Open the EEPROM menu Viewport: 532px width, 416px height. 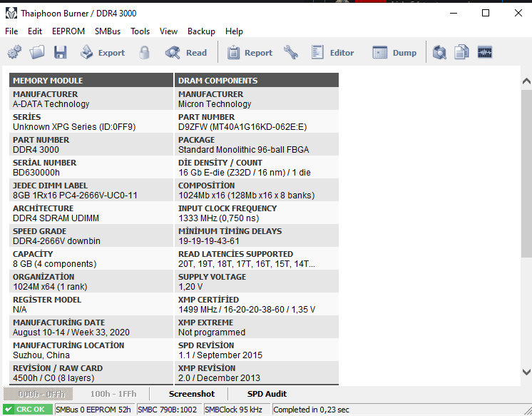pyautogui.click(x=68, y=31)
